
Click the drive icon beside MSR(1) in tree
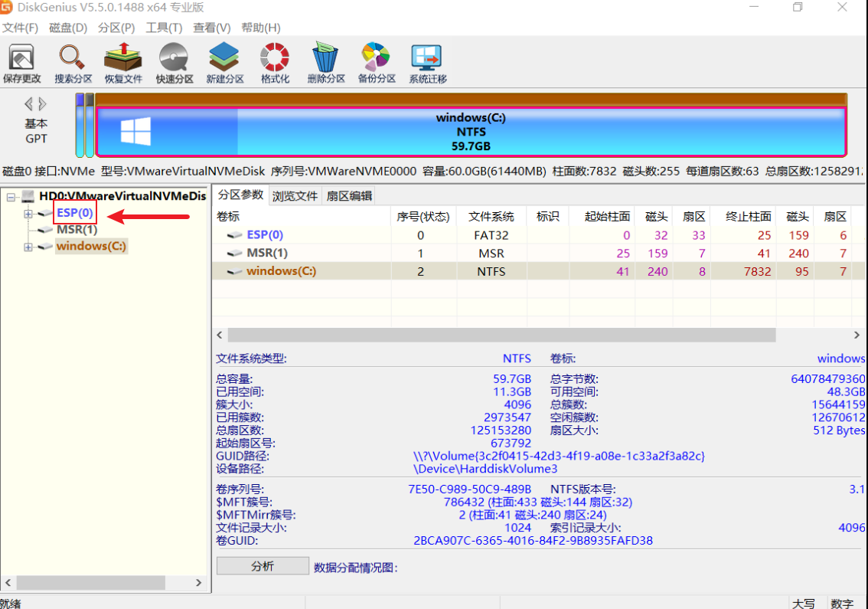45,229
